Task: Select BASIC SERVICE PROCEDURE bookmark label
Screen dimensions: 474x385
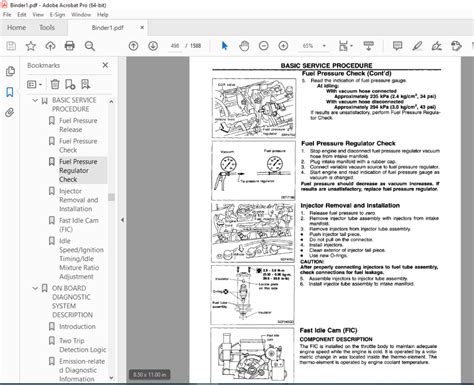Action: (x=74, y=104)
